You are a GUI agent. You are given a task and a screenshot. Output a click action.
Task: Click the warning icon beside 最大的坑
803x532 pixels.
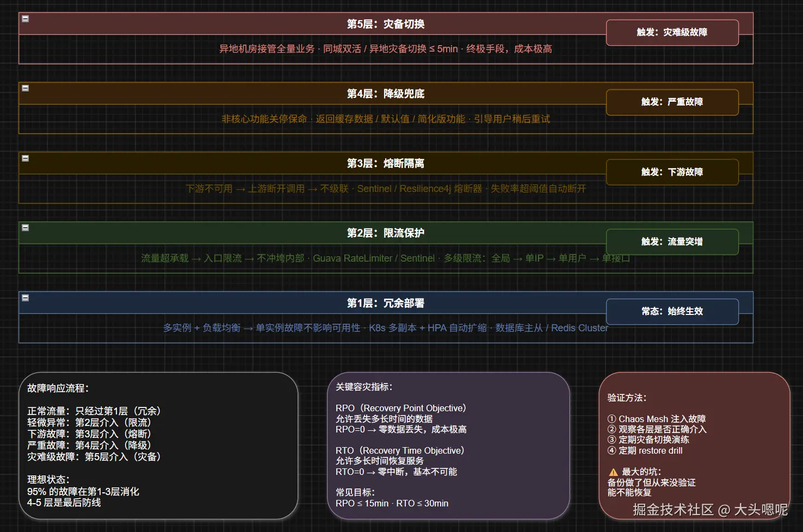613,472
